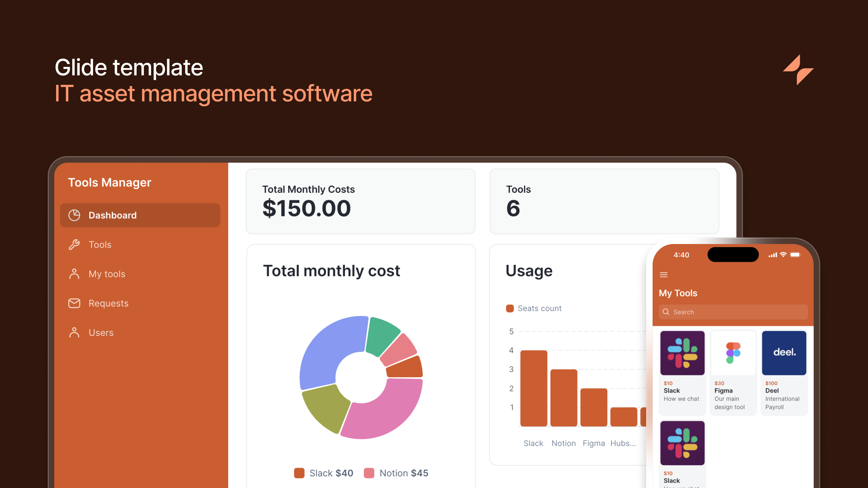Open the Users menu item
Image resolution: width=868 pixels, height=488 pixels.
coord(101,332)
